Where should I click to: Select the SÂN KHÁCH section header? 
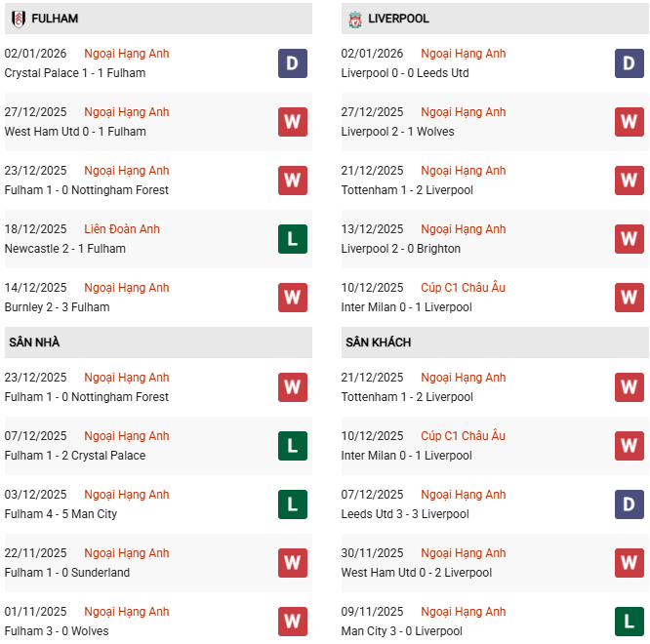click(378, 342)
